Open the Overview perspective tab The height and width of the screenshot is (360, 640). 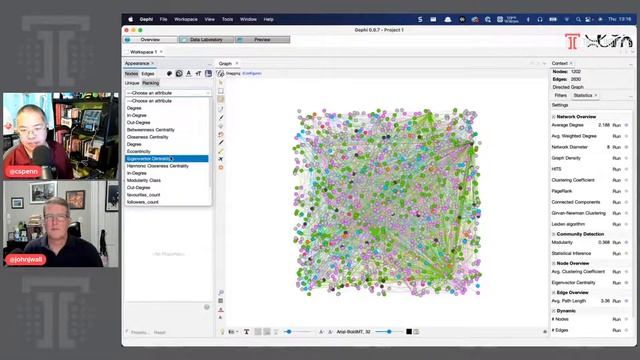pos(150,40)
